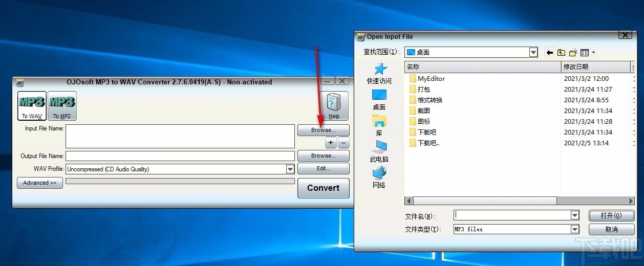The width and height of the screenshot is (644, 266).
Task: Go up one folder level icon
Action: pos(562,52)
